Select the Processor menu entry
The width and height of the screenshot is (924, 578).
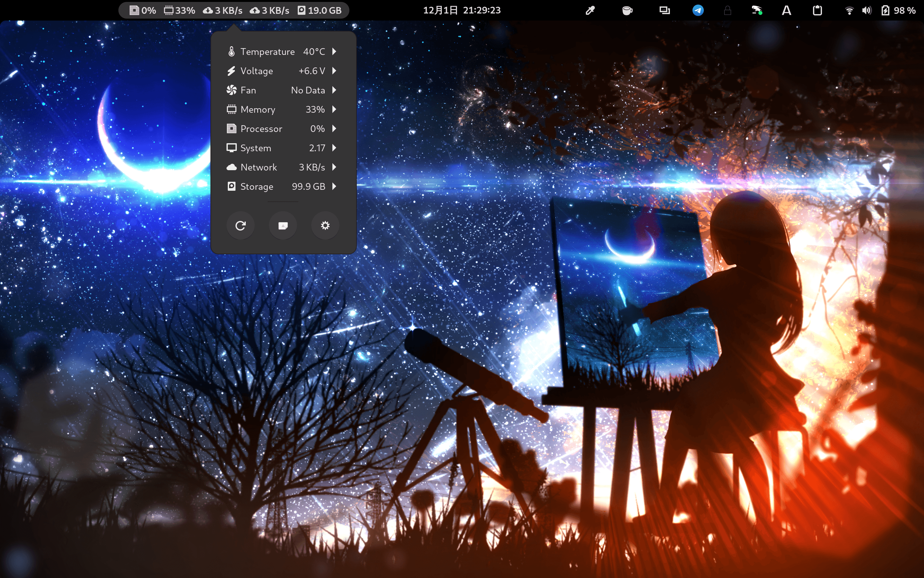tap(283, 128)
